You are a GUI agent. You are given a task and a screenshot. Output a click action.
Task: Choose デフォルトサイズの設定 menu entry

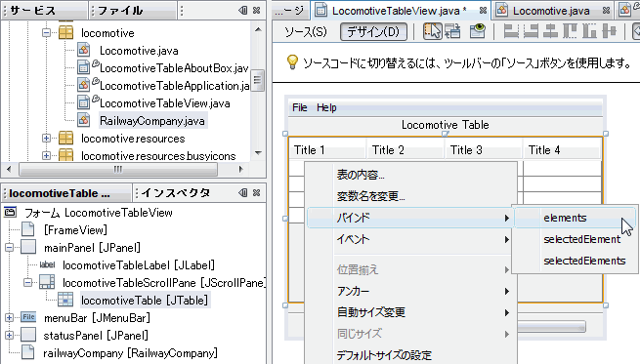pyautogui.click(x=409, y=355)
